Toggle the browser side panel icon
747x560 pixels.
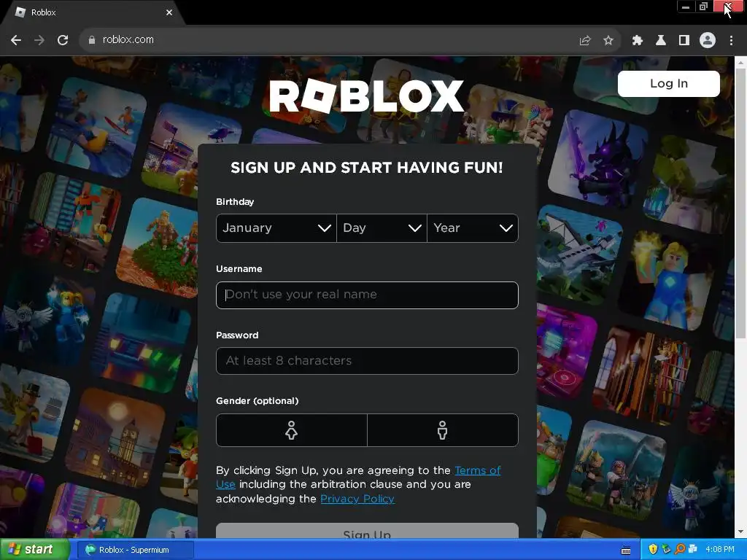[684, 41]
